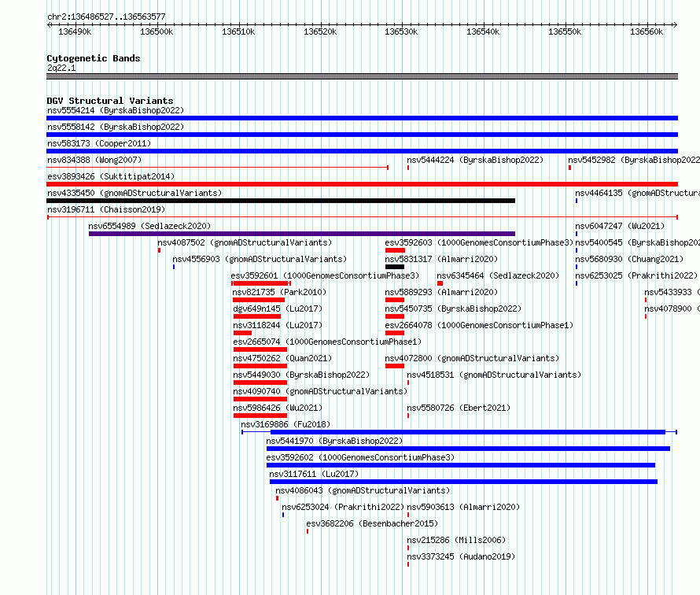Click nsv4087502 gnomADStructuralVariants label

pos(245,242)
